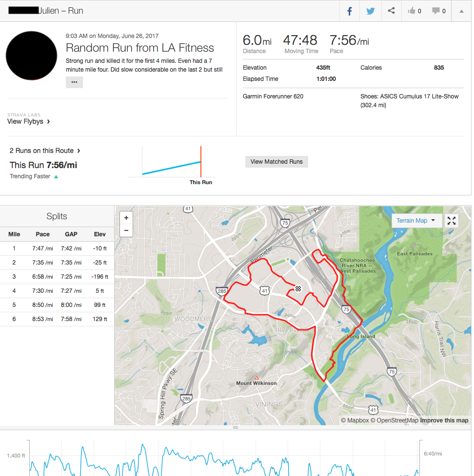Collapse the activity header with the up arrow
This screenshot has height=476, width=474.
(x=461, y=11)
